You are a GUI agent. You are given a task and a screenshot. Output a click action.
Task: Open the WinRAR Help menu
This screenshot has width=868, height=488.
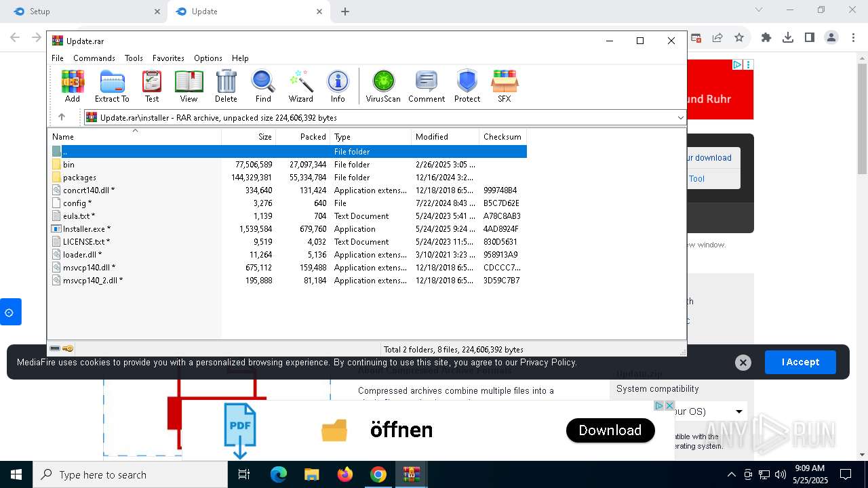240,58
